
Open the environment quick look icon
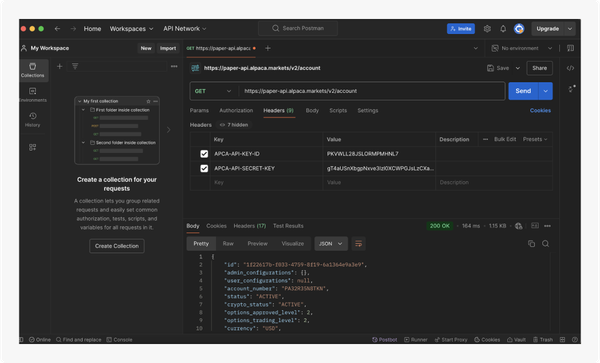pos(571,48)
